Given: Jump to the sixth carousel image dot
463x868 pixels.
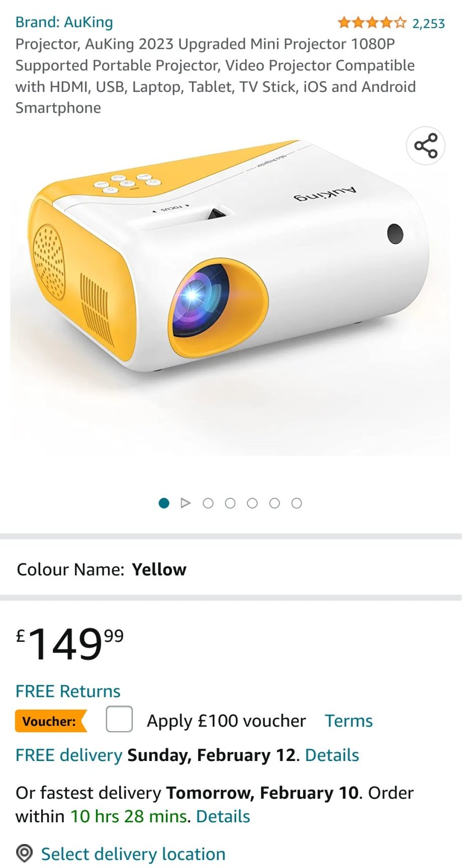Looking at the screenshot, I should (274, 503).
